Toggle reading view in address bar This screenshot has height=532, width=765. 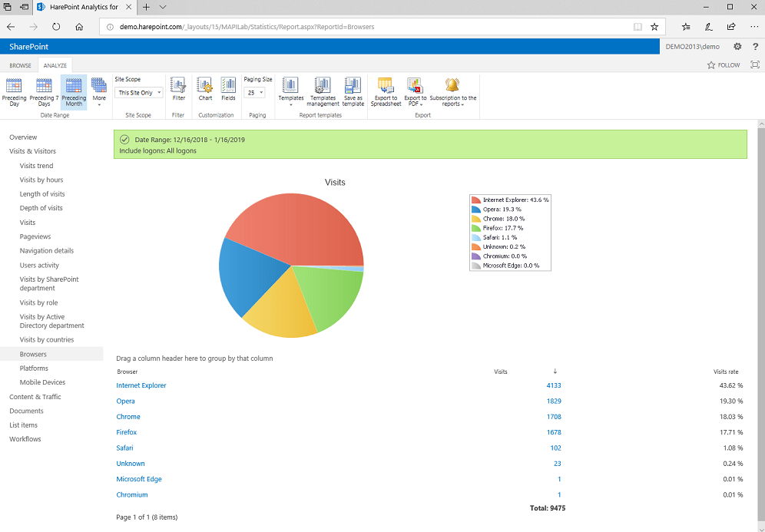(x=637, y=27)
